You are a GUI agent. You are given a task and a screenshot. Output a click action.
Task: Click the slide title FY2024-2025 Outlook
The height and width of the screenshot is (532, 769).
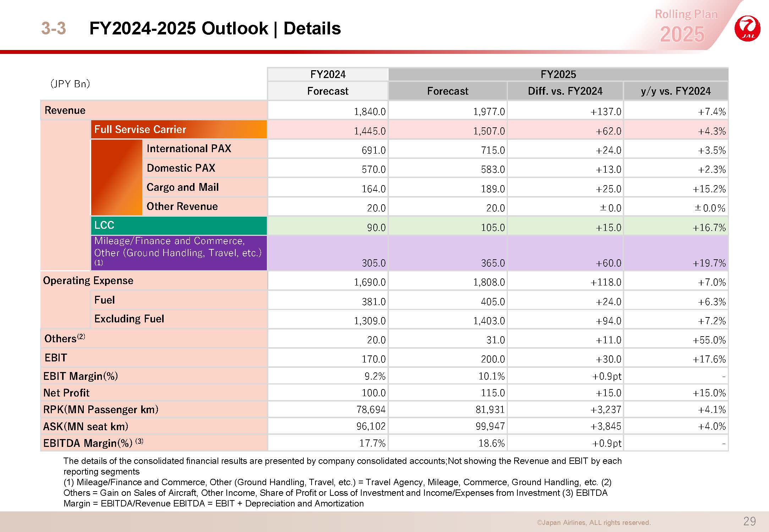(215, 28)
